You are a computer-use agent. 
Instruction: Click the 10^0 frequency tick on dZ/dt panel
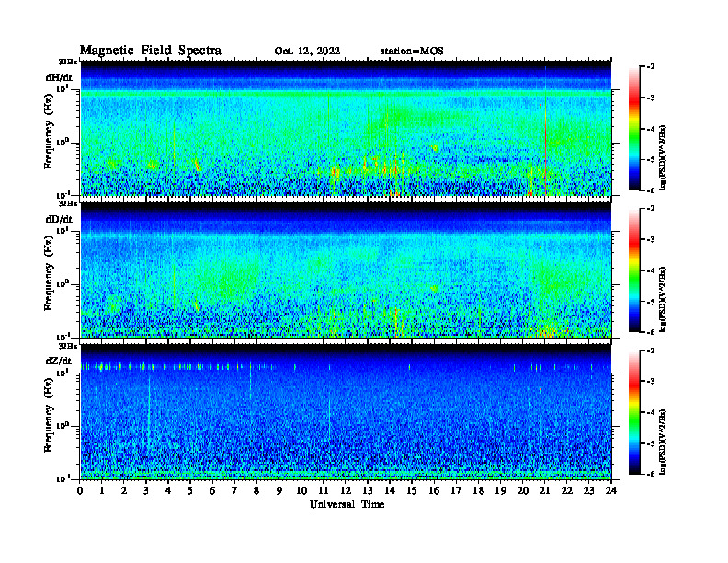pos(63,425)
